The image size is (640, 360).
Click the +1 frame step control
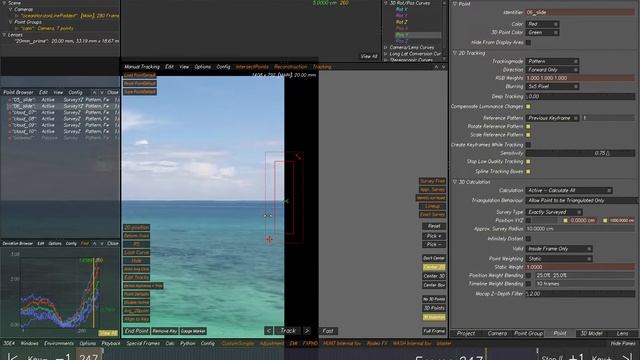pos(576,358)
